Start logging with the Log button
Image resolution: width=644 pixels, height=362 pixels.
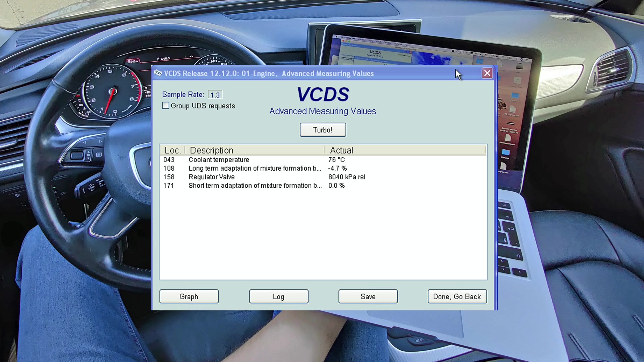point(278,297)
